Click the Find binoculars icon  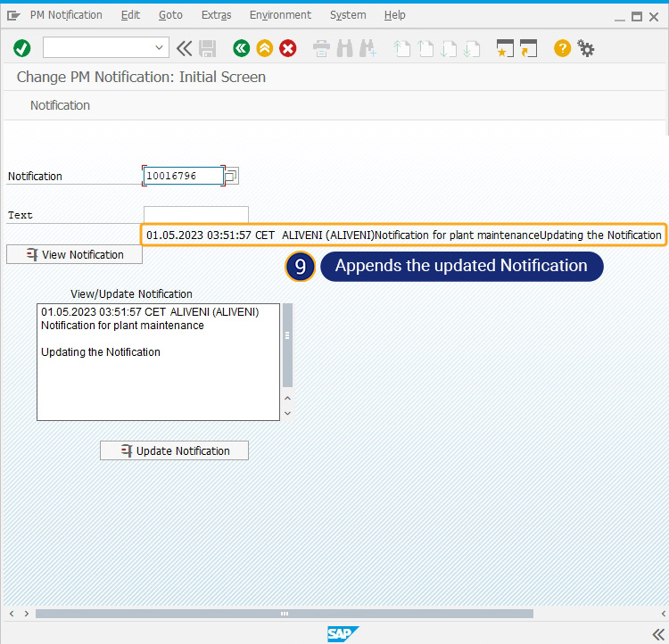pyautogui.click(x=344, y=48)
